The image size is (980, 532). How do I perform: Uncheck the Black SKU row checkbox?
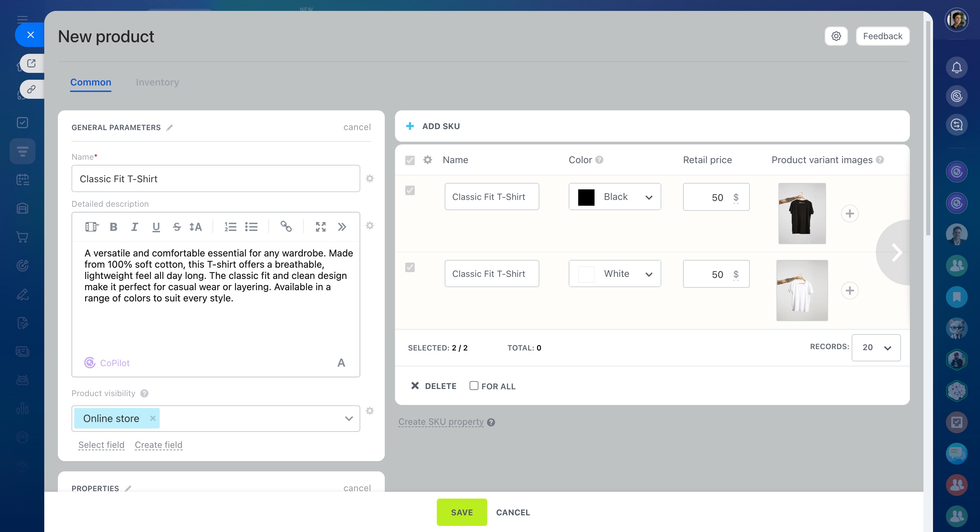point(410,190)
